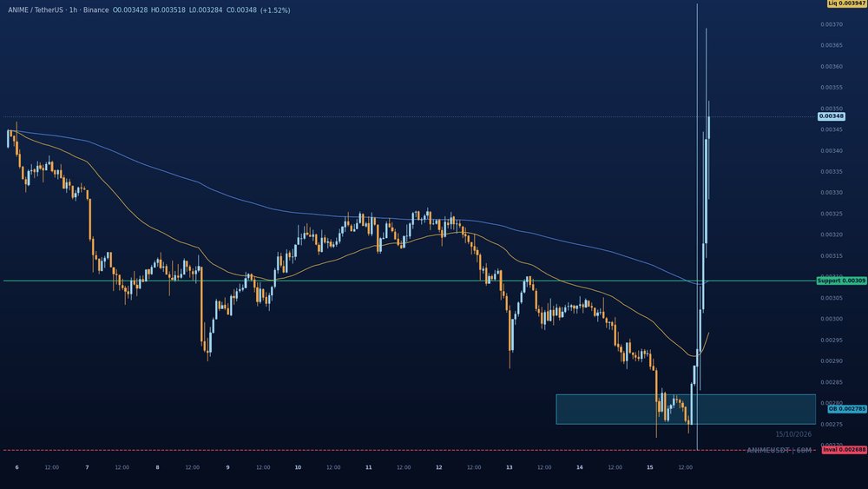Click day 15 on the time axis

pyautogui.click(x=650, y=467)
